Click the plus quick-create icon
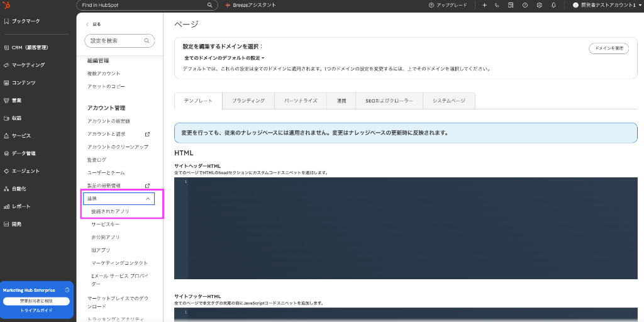The height and width of the screenshot is (322, 644). click(485, 5)
